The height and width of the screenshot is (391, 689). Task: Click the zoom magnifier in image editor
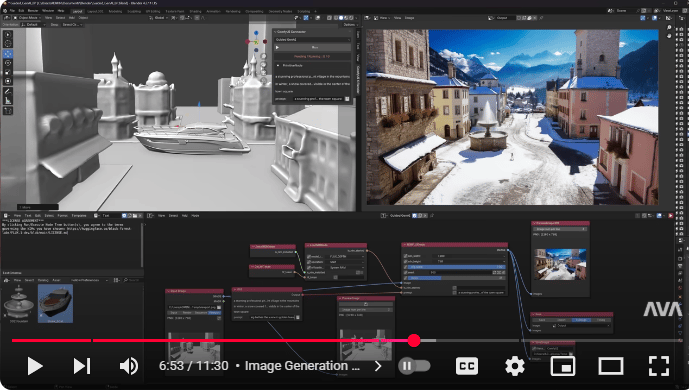pos(669,27)
